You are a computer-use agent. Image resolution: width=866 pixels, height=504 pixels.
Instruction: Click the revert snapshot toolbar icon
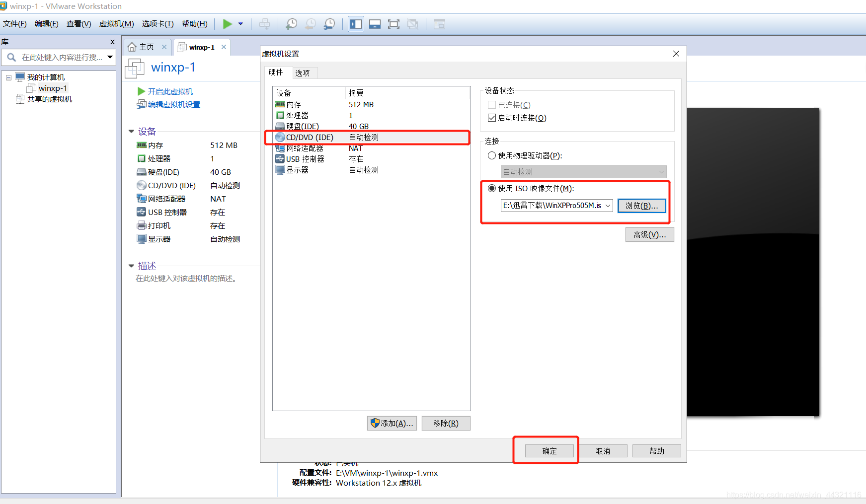(311, 24)
